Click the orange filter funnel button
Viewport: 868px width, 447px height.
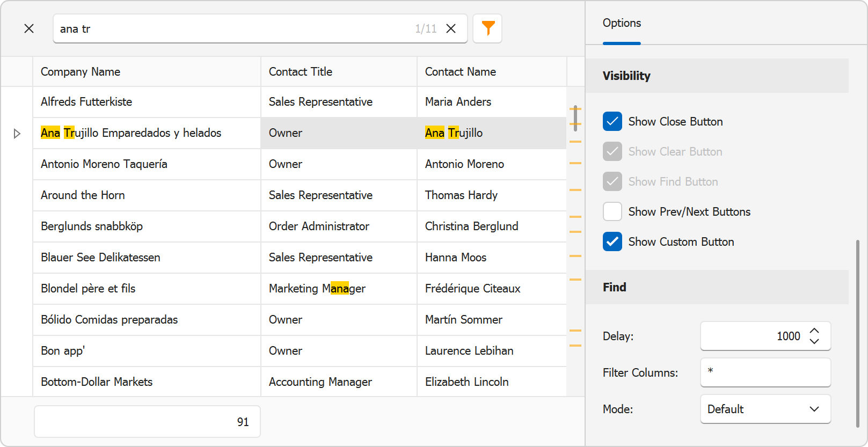[x=487, y=28]
